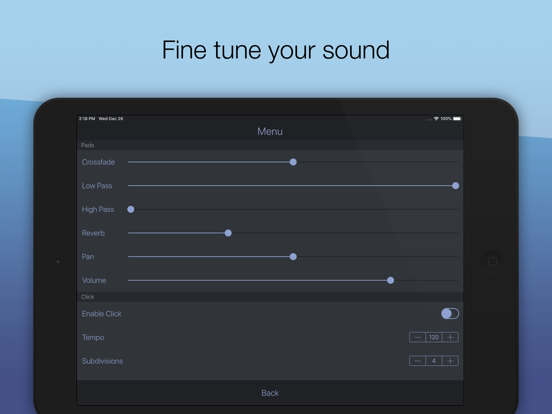Click the battery indicator icon
The image size is (552, 414).
[x=457, y=119]
